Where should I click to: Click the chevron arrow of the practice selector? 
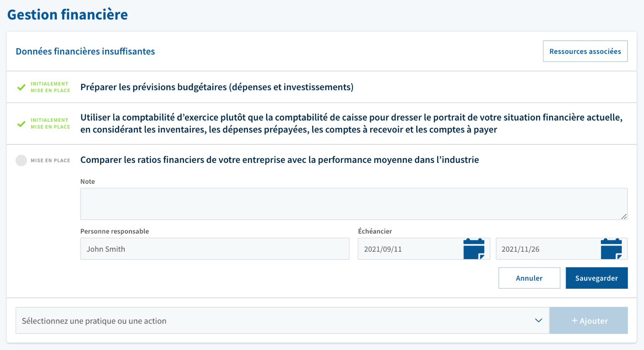click(x=538, y=320)
